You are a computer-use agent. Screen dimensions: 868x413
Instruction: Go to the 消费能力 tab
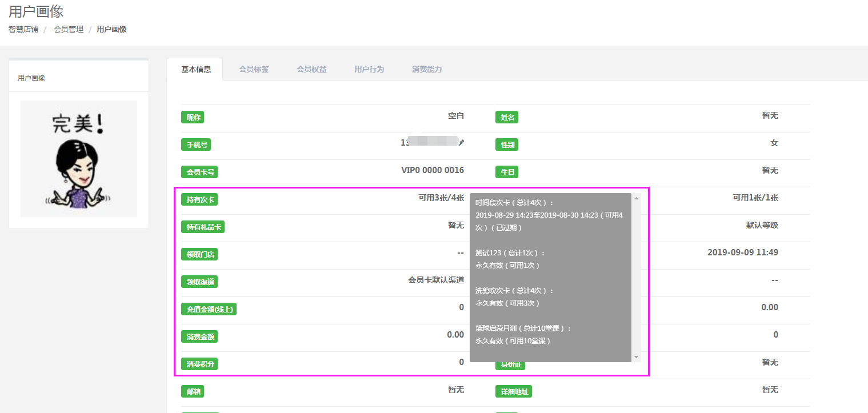point(427,69)
